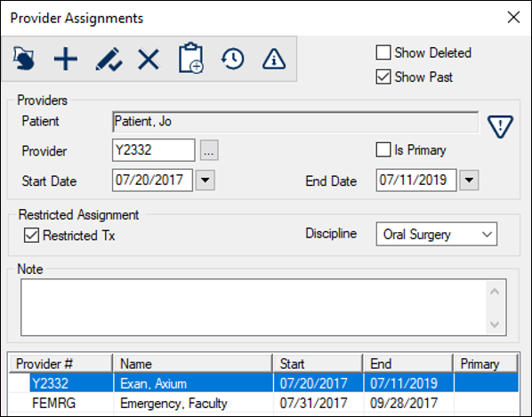Click the inverted triangle alert icon beside Patient
Image resolution: width=532 pixels, height=417 pixels.
pyautogui.click(x=500, y=126)
